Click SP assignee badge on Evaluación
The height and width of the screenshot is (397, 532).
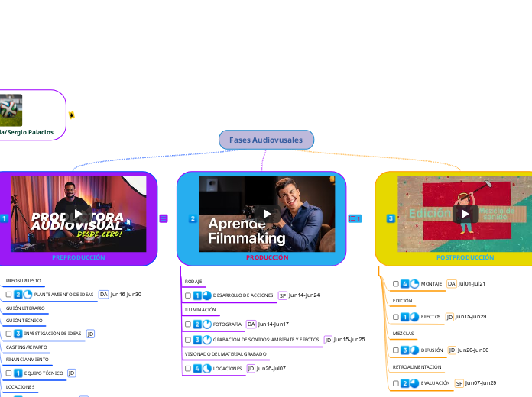(459, 383)
